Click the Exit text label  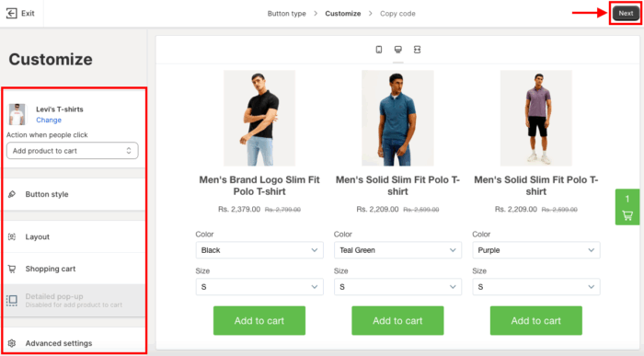28,13
